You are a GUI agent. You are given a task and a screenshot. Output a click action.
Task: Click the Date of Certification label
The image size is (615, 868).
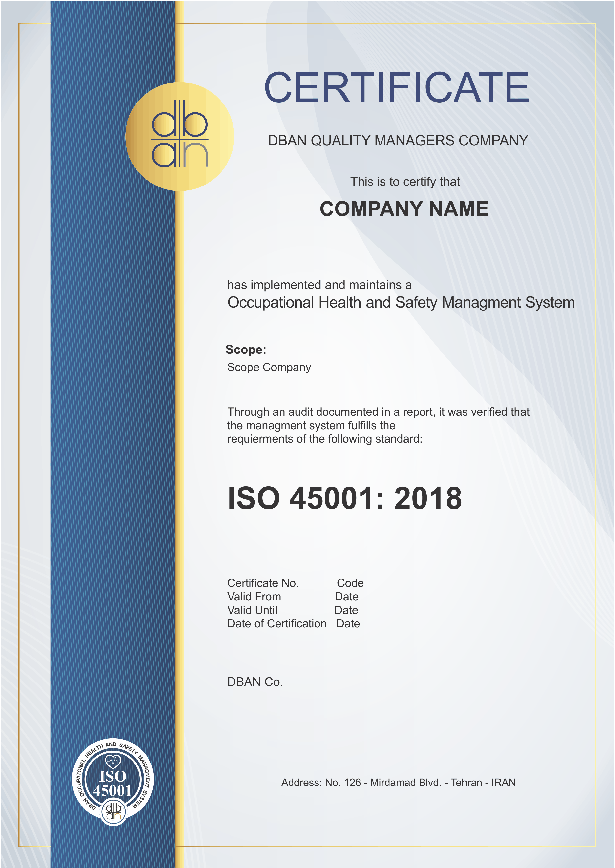tap(277, 624)
